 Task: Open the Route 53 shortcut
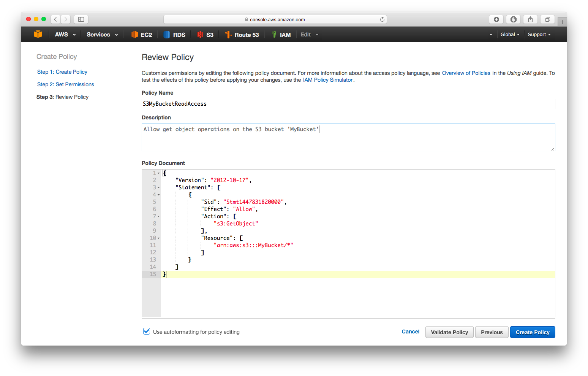coord(242,35)
